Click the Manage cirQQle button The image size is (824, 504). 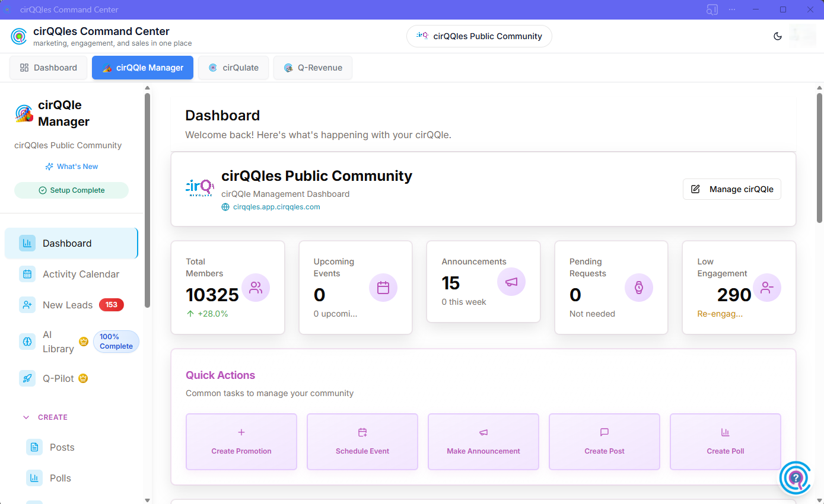731,189
